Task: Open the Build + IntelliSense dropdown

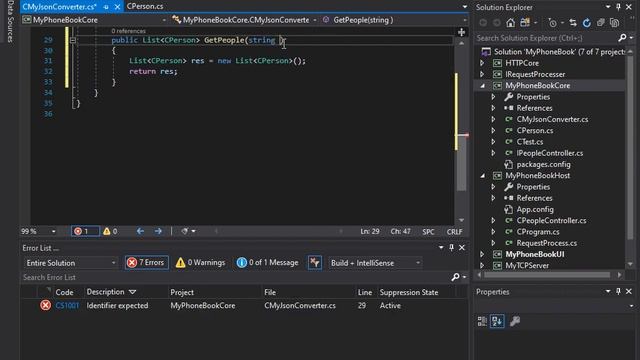Action: (x=375, y=263)
